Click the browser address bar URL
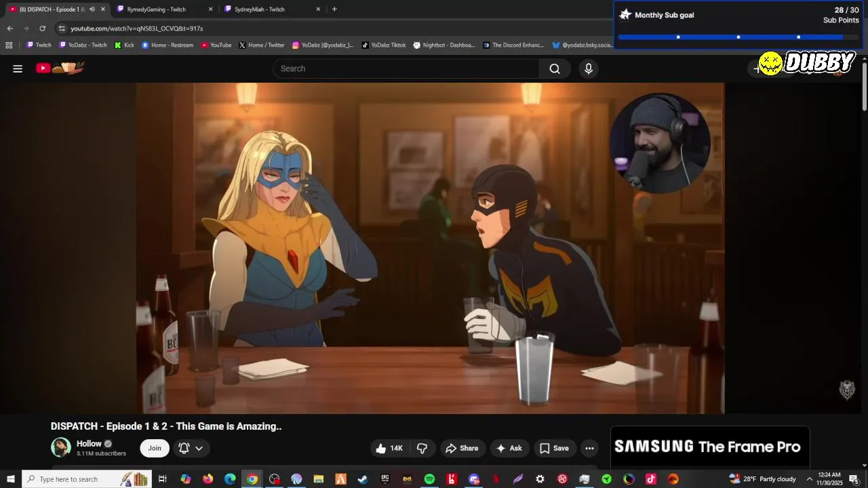Viewport: 868px width, 488px height. click(137, 28)
